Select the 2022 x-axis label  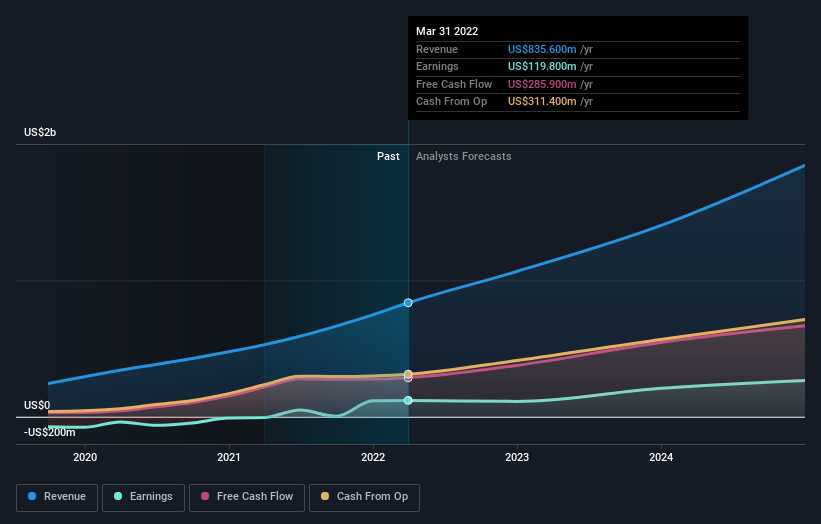(373, 457)
